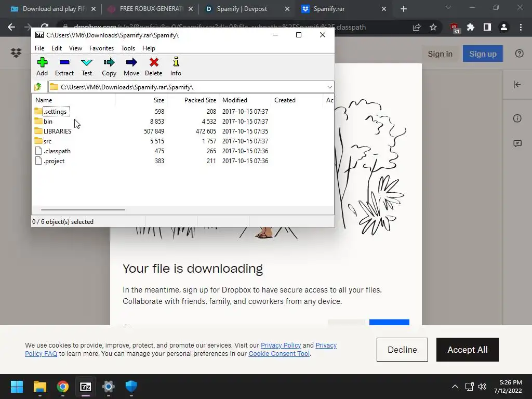The width and height of the screenshot is (532, 399).
Task: Open the Cookie Consent Tool link
Action: pyautogui.click(x=279, y=353)
